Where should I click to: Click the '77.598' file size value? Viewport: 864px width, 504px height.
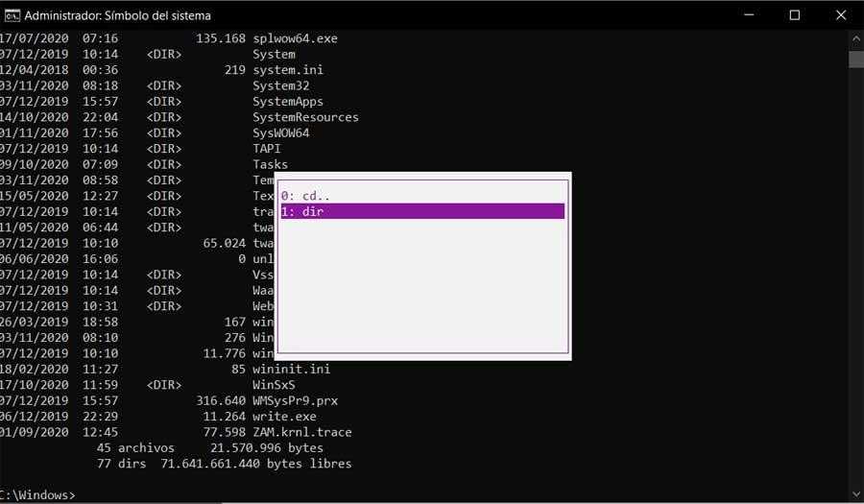pyautogui.click(x=225, y=432)
